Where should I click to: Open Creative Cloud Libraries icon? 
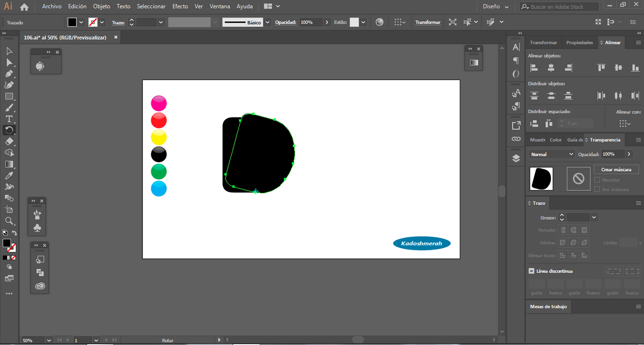pos(40,286)
